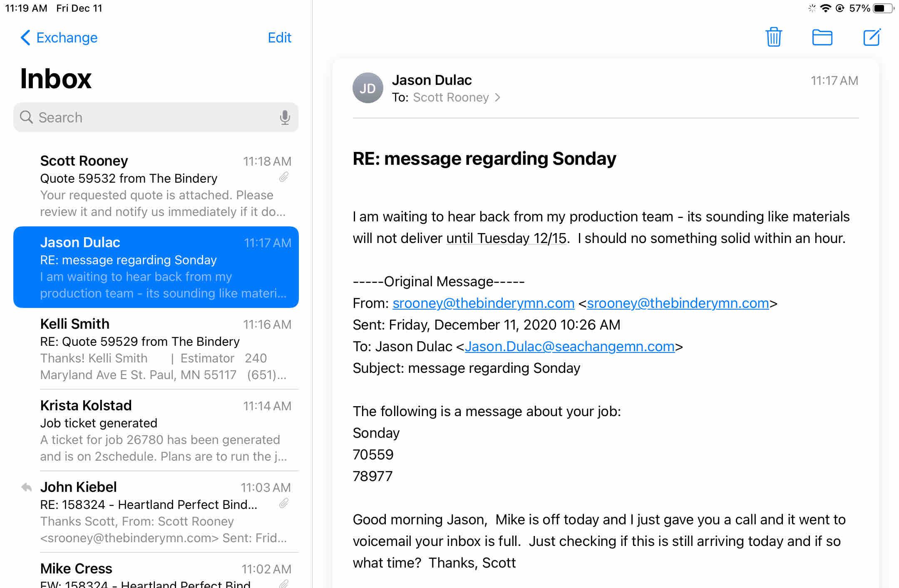Click the JD sender avatar

click(x=368, y=88)
